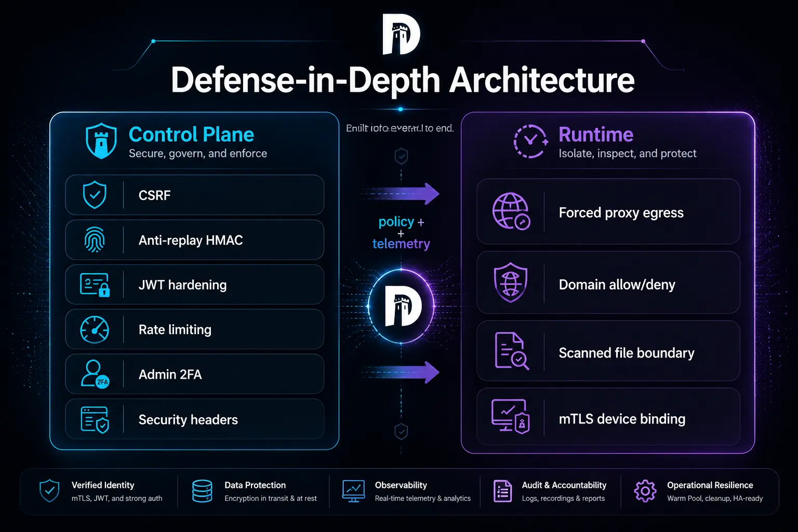Click the Observability label

click(x=401, y=485)
